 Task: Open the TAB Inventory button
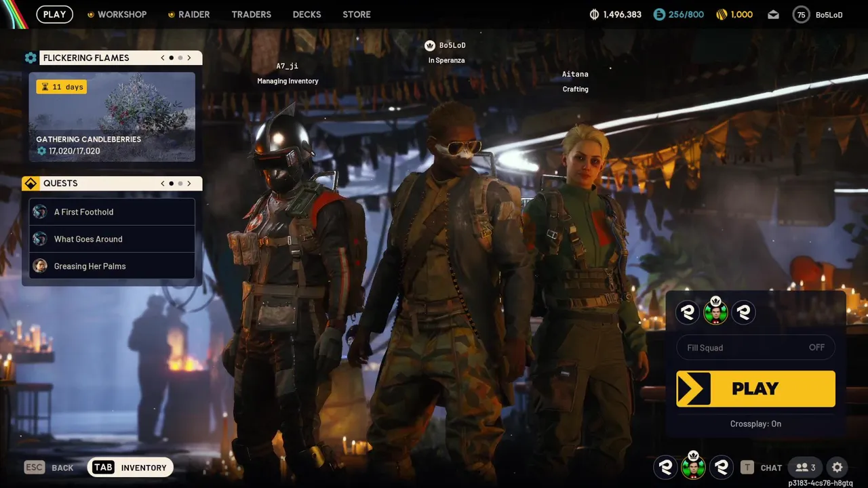(x=130, y=467)
